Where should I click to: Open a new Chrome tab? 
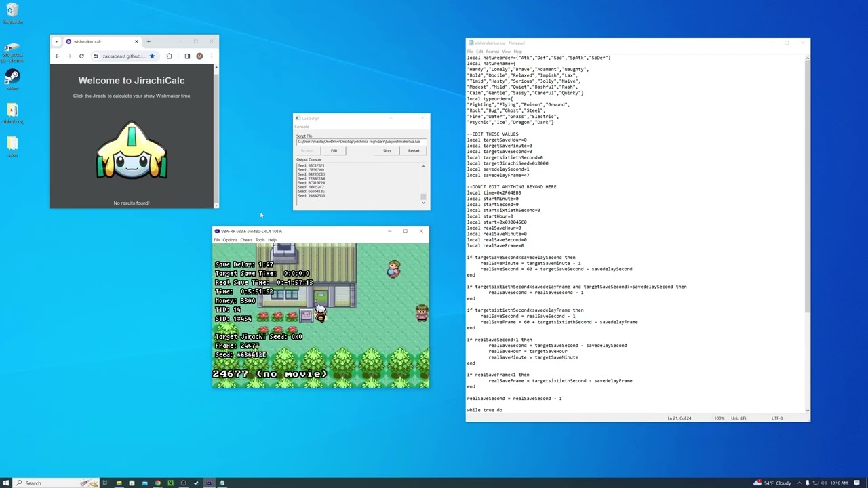click(149, 42)
